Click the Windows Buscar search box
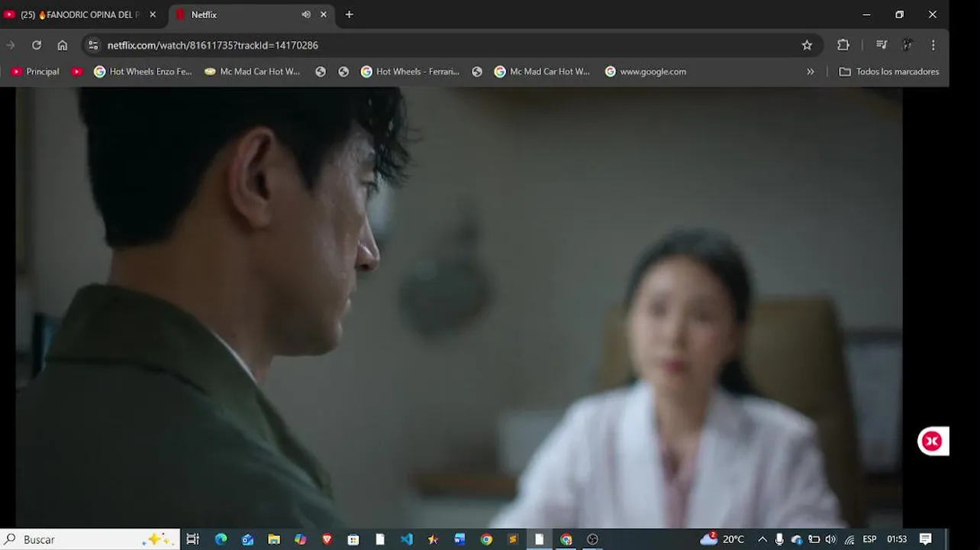The height and width of the screenshot is (550, 980). tap(90, 539)
